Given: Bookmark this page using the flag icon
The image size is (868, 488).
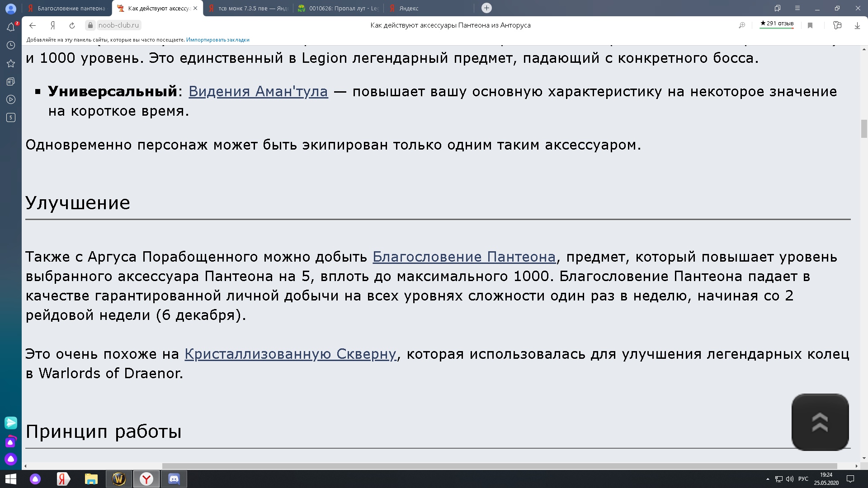Looking at the screenshot, I should point(810,25).
